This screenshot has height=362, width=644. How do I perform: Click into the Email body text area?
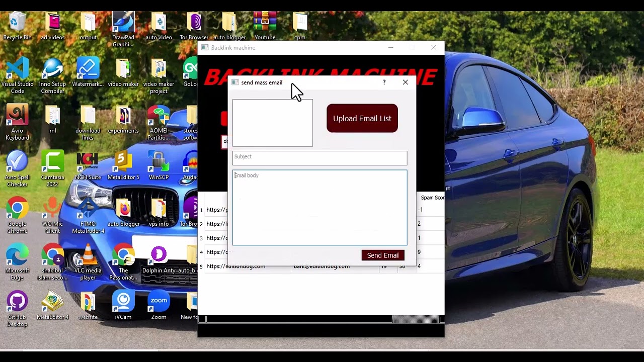coord(320,208)
